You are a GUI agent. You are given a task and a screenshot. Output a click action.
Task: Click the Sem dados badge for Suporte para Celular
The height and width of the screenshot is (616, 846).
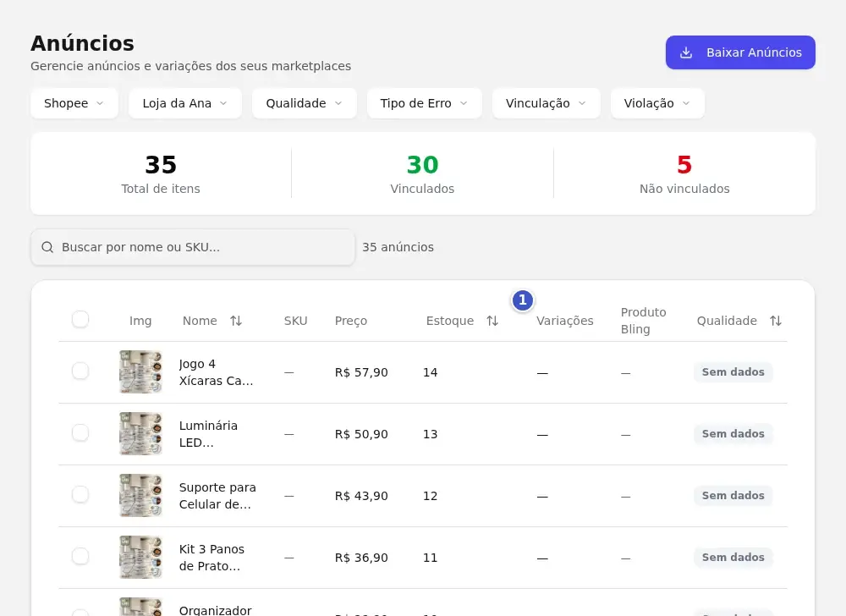(733, 495)
